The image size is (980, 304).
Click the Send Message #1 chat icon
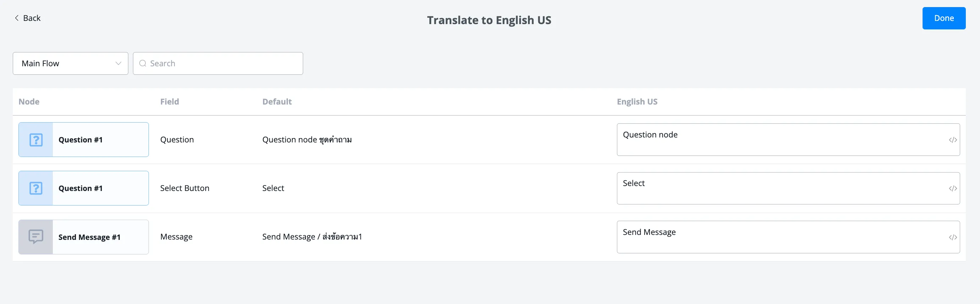[x=36, y=237]
